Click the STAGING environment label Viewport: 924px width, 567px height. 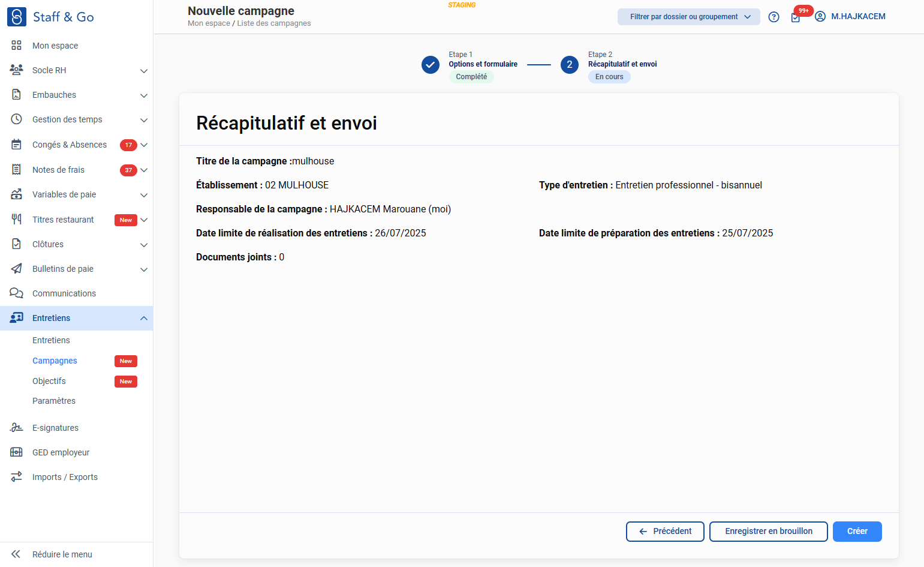[462, 5]
